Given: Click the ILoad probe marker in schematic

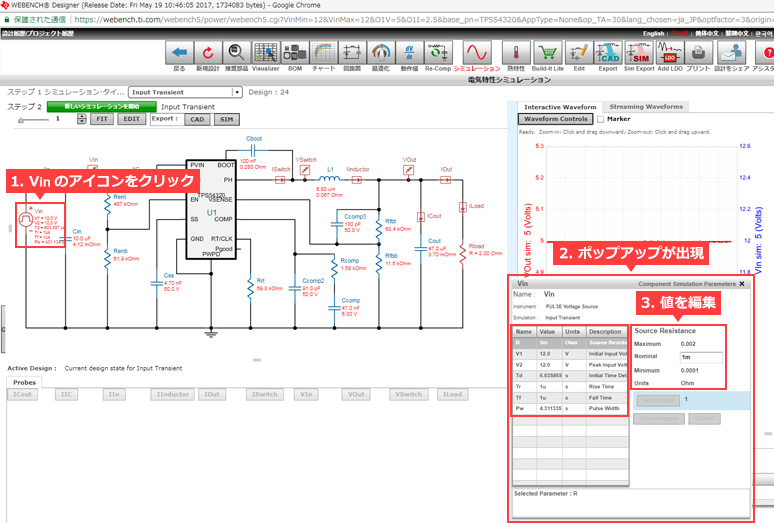Looking at the screenshot, I should tap(463, 207).
